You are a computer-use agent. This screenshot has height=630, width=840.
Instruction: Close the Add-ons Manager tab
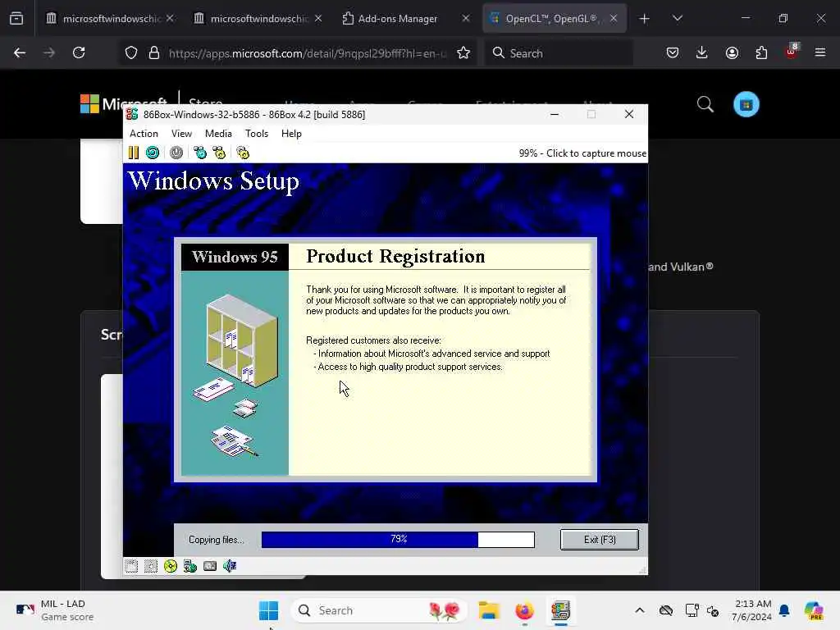[x=466, y=18]
